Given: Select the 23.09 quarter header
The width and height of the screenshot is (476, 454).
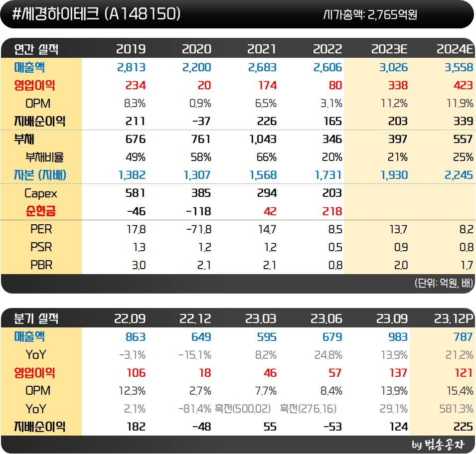Looking at the screenshot, I should click(392, 318).
